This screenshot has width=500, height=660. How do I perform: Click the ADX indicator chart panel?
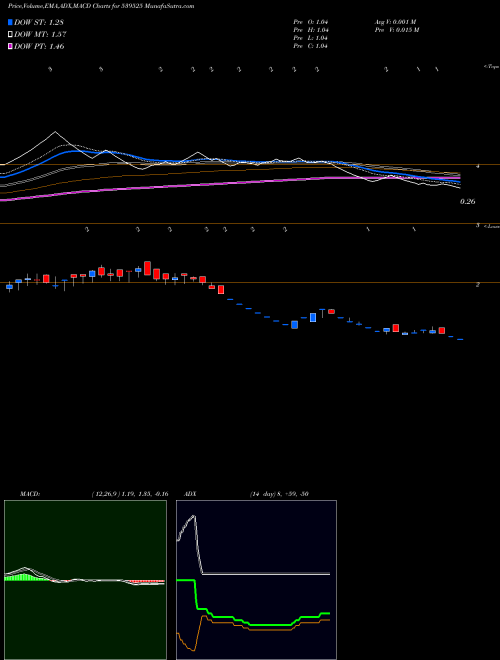256,580
